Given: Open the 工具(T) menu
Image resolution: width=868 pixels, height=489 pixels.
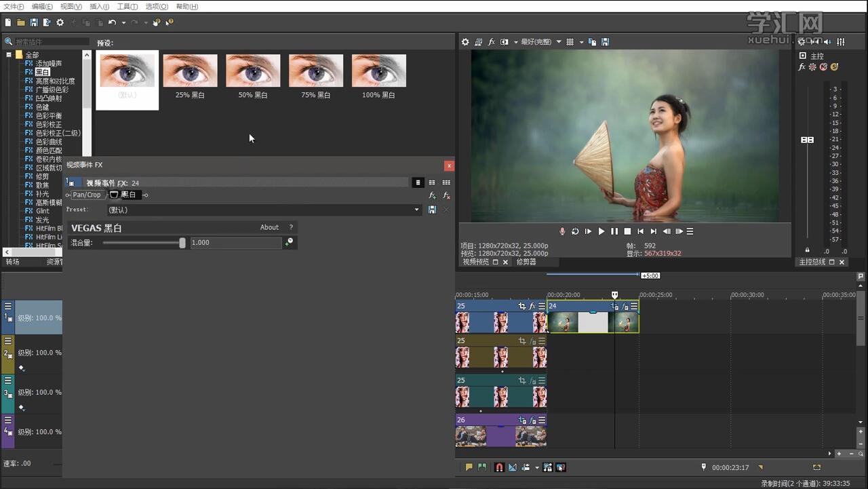Looking at the screenshot, I should click(127, 6).
